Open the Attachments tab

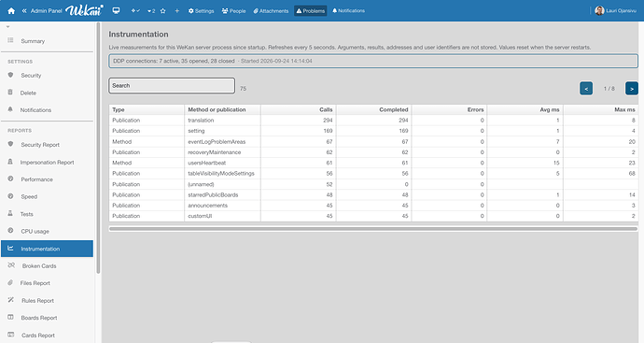tap(271, 11)
